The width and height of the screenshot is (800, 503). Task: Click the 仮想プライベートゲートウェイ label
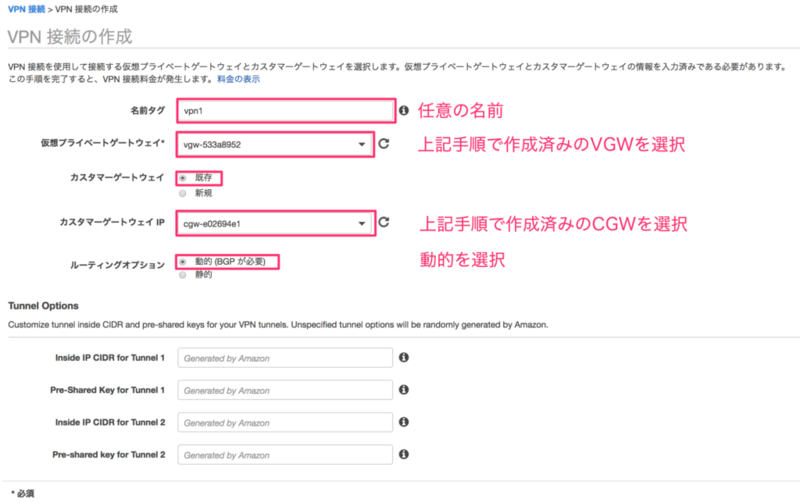[103, 143]
